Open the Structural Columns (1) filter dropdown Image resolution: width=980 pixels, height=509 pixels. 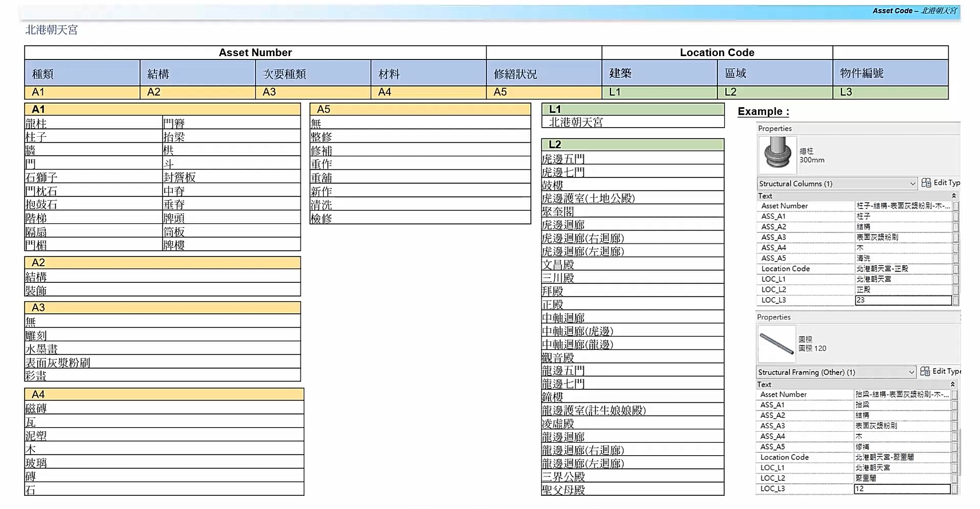pyautogui.click(x=912, y=184)
